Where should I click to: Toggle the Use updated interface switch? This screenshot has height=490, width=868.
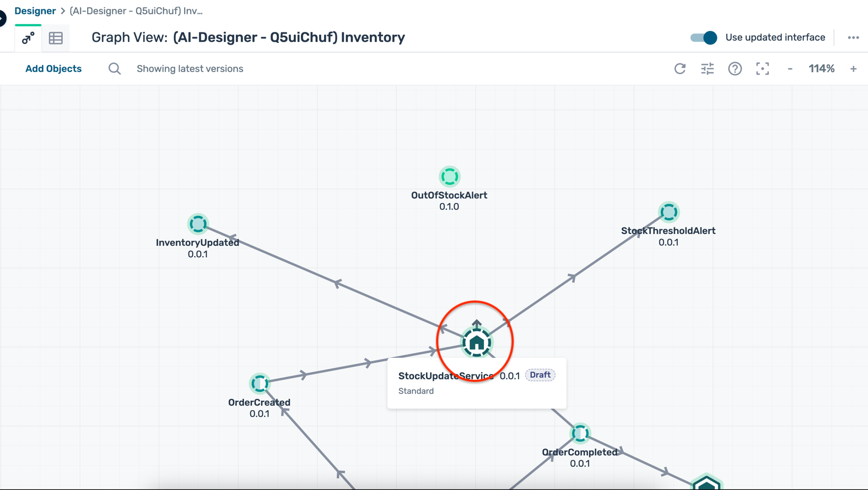[x=703, y=37]
